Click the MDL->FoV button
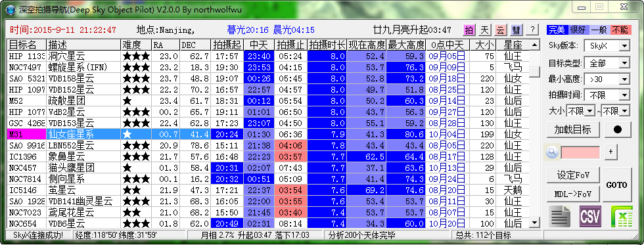Screen dimensions: 644x245 pos(573,194)
